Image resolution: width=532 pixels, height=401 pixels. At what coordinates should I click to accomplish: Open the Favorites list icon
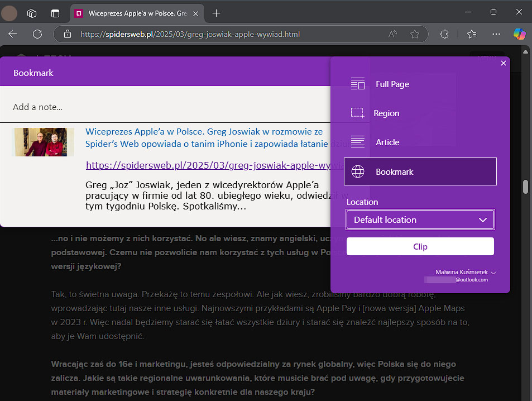(472, 34)
